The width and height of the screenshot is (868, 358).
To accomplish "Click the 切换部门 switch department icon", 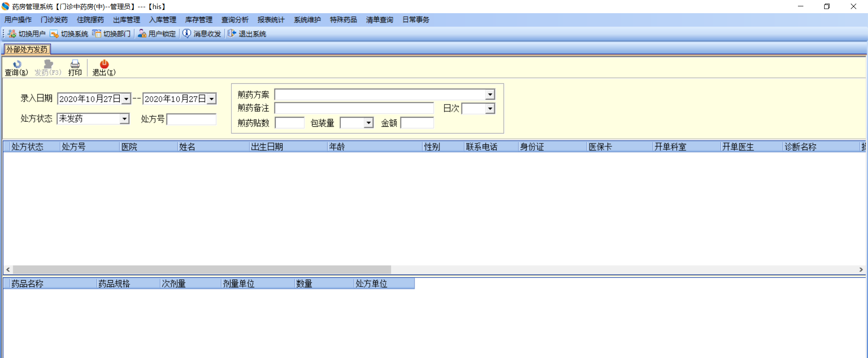I will coord(97,34).
